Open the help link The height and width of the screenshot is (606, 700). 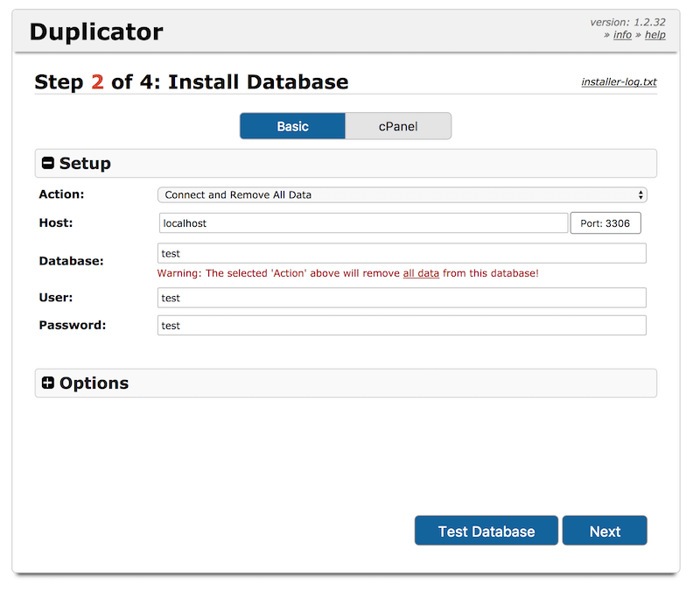click(x=654, y=35)
